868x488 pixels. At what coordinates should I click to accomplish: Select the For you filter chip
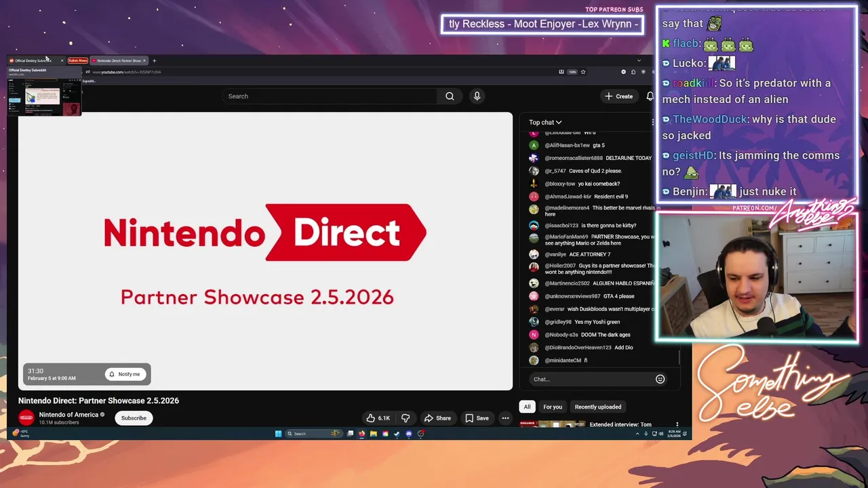pyautogui.click(x=553, y=407)
